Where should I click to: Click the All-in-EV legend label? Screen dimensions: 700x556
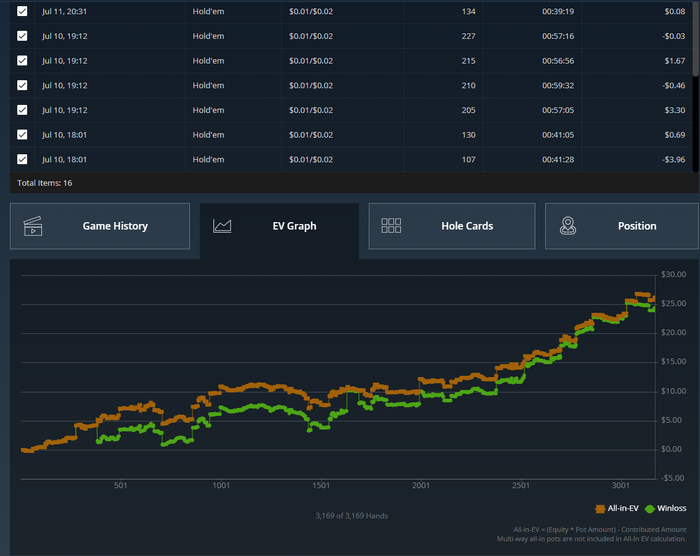click(x=623, y=508)
